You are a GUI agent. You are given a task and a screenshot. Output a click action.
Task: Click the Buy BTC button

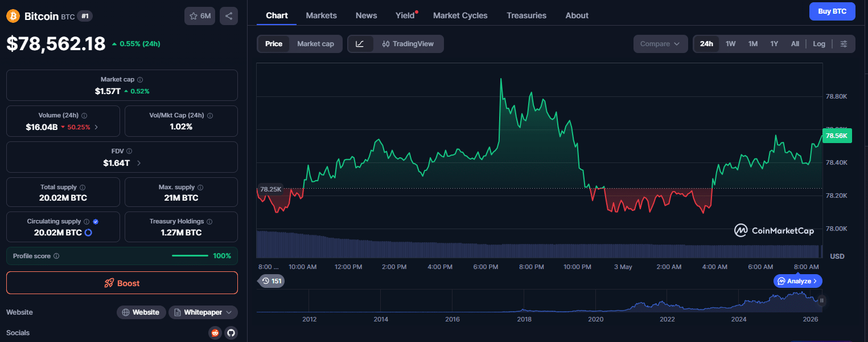click(x=832, y=11)
